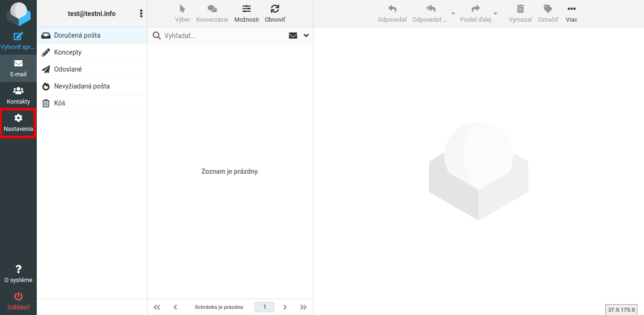644x315 pixels.
Task: Click the O systéme question mark icon
Action: pos(18,269)
